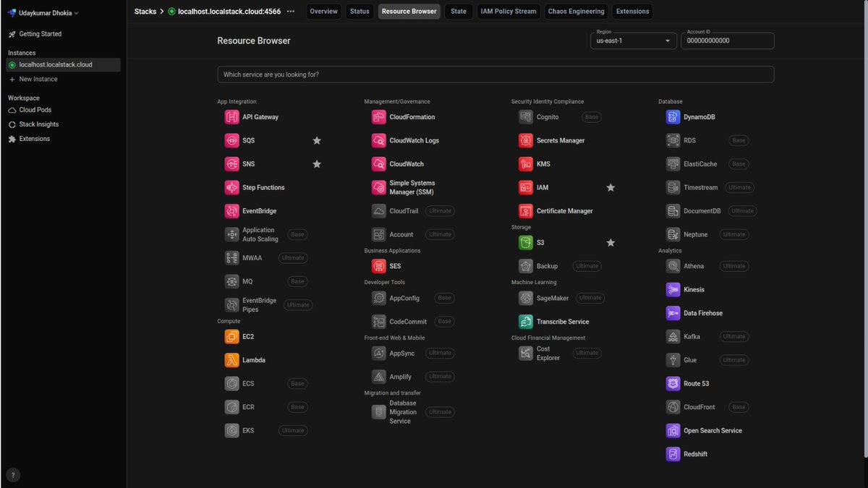Open the top Extensions tab
Image resolution: width=868 pixels, height=488 pixels.
coord(633,12)
